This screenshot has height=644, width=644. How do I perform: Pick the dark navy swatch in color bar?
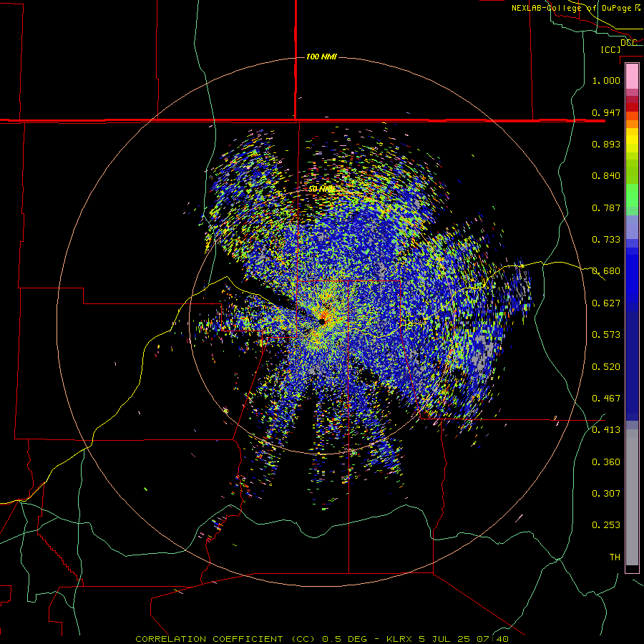(x=632, y=361)
